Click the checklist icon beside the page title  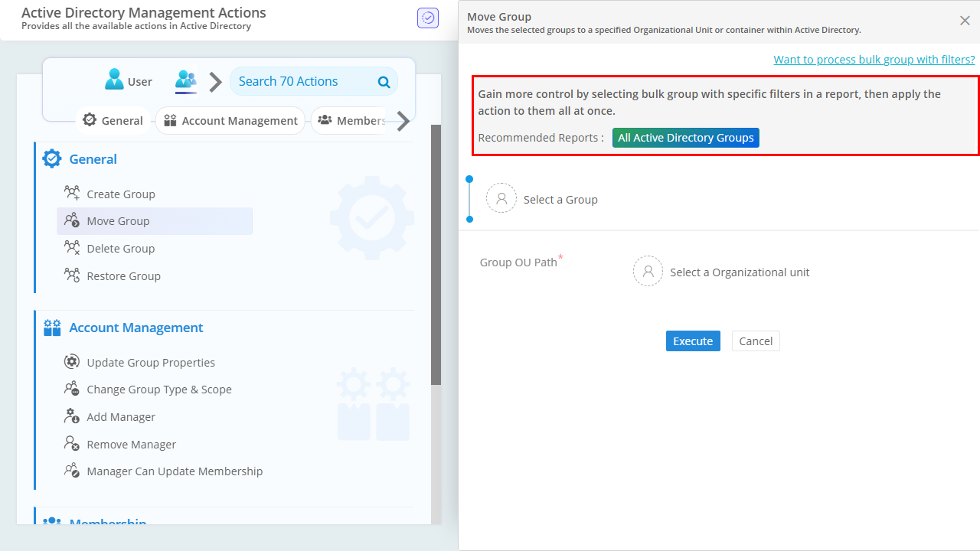[x=428, y=18]
